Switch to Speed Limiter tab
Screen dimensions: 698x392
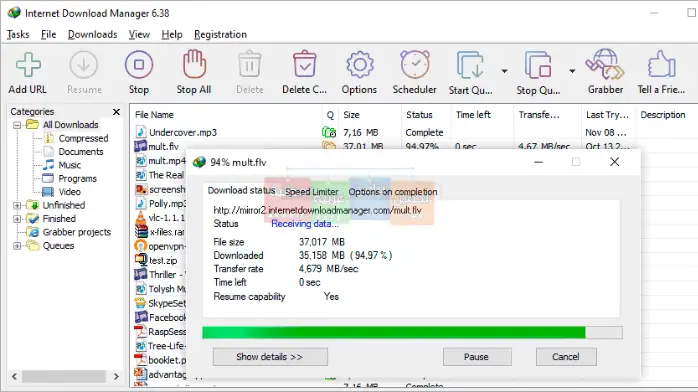point(312,192)
